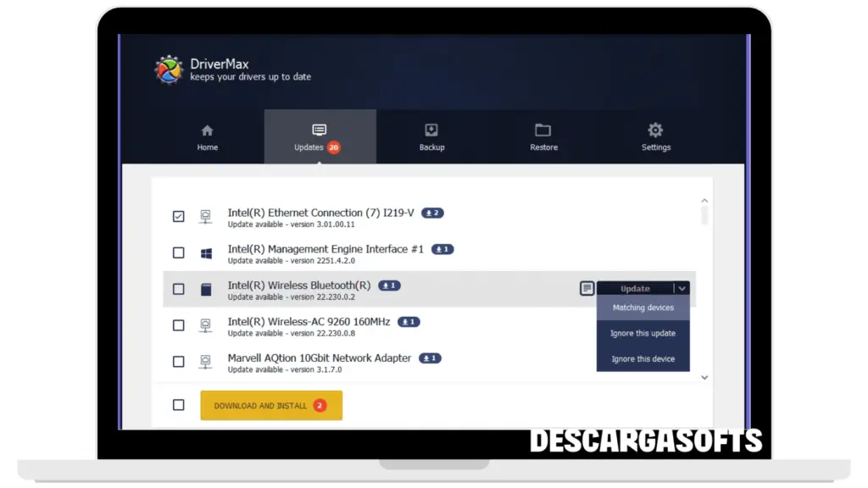Open the Home tab house icon

207,129
